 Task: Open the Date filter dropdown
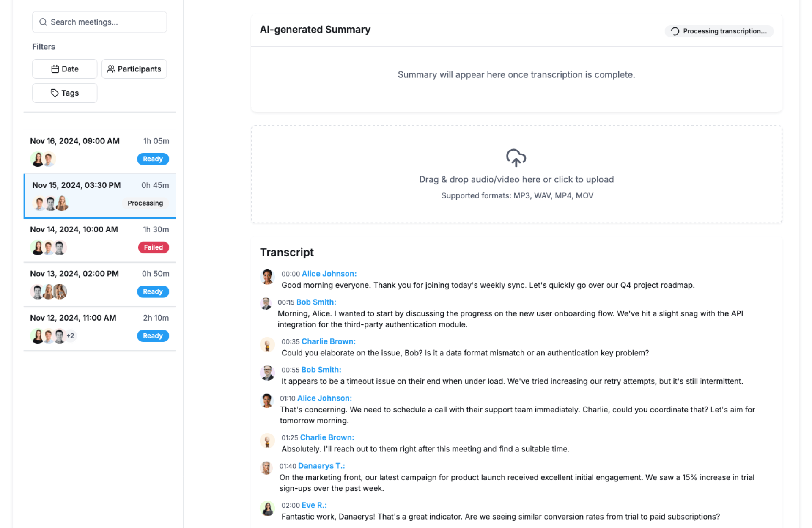65,69
